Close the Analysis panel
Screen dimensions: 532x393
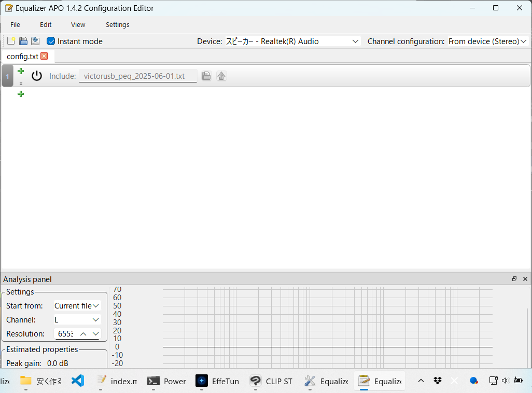coord(525,278)
